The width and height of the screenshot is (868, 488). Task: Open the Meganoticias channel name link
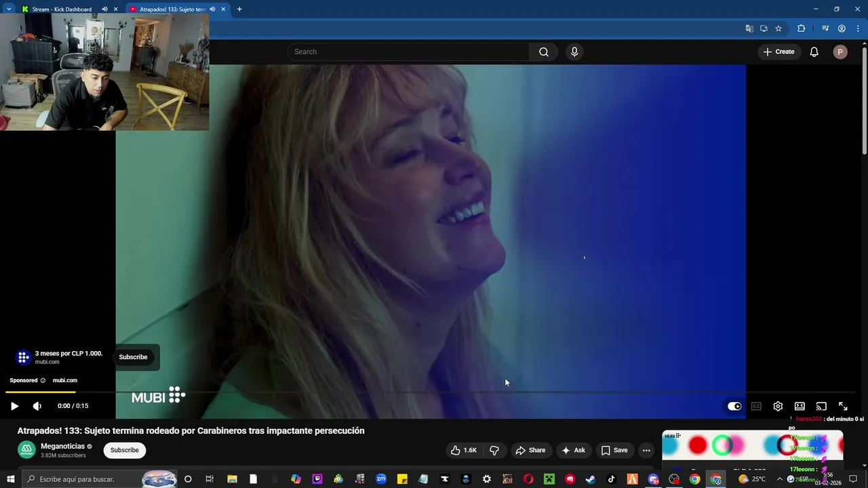pos(62,446)
